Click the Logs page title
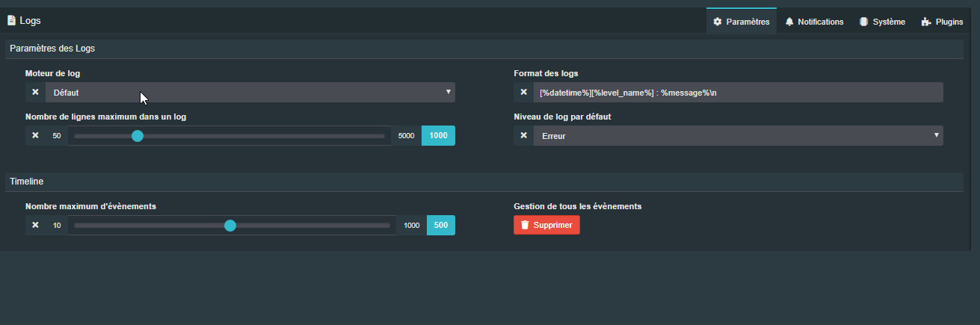The height and width of the screenshot is (325, 980). 30,21
